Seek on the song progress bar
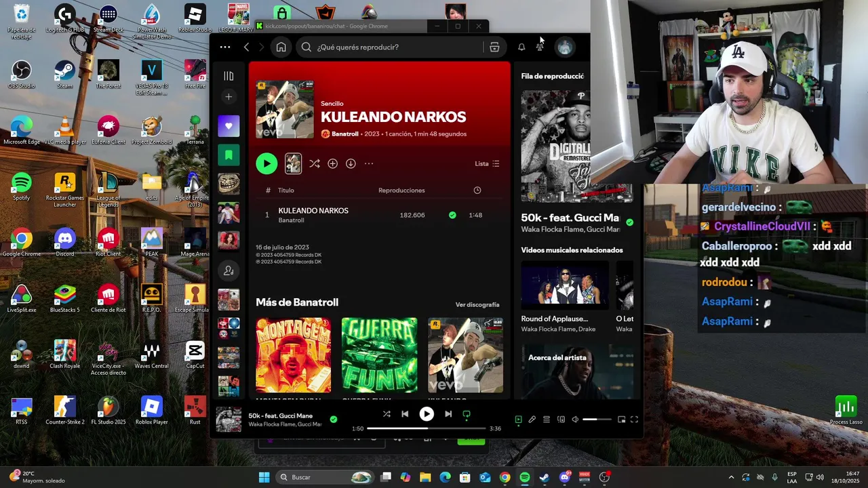The width and height of the screenshot is (868, 488). click(x=427, y=428)
